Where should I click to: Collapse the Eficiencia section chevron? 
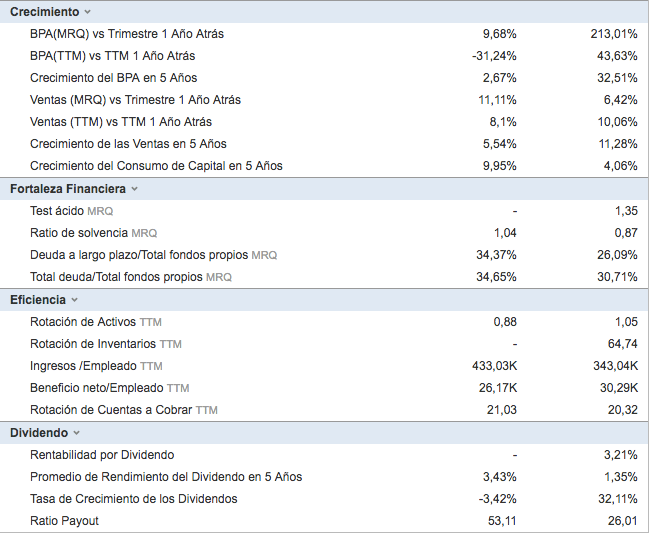75,300
